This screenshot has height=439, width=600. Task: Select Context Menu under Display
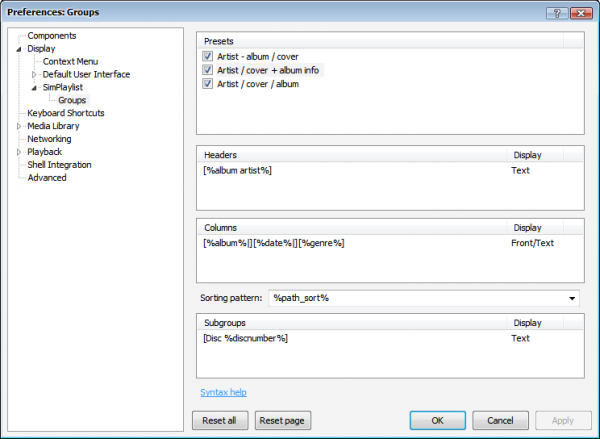(70, 62)
